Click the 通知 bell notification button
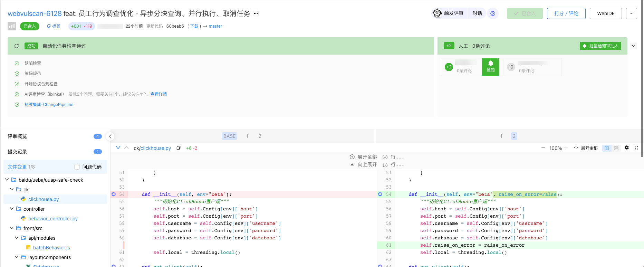Screen dimensions: 644x267 click(491, 67)
